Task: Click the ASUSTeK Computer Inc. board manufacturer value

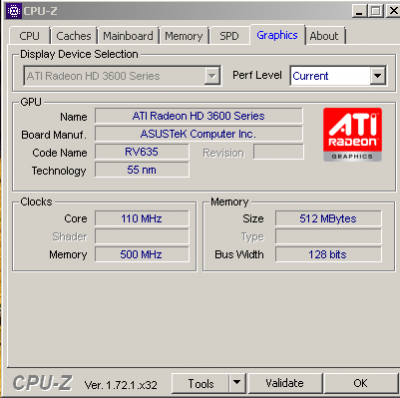Action: click(x=199, y=134)
